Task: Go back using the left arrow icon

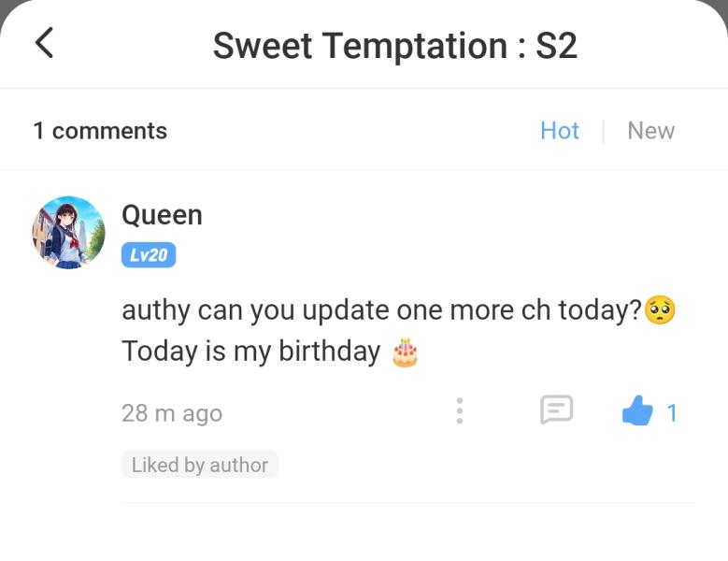Action: [x=44, y=43]
